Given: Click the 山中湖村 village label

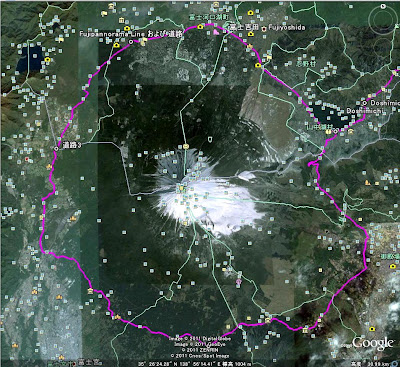Looking at the screenshot, I should [320, 127].
